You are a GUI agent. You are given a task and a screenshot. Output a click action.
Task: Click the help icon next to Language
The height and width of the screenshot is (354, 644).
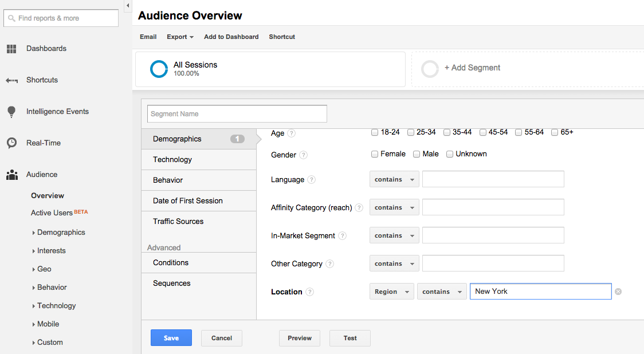click(x=311, y=180)
